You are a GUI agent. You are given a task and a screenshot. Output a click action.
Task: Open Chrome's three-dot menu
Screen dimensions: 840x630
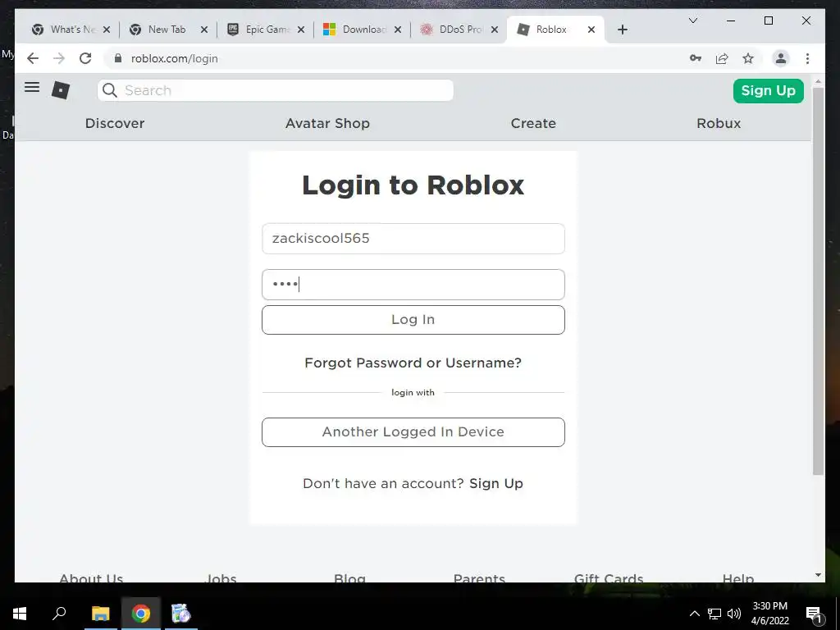pyautogui.click(x=807, y=58)
